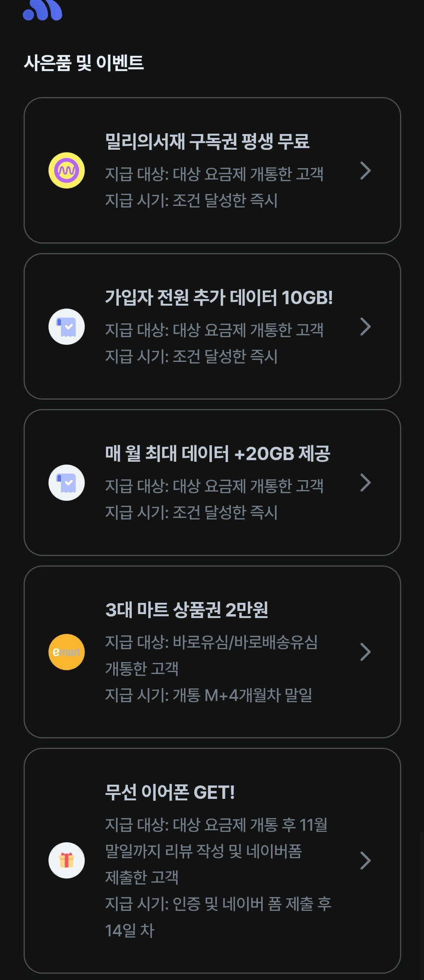The width and height of the screenshot is (424, 980).
Task: Tap the orange emart logo icon
Action: click(66, 652)
